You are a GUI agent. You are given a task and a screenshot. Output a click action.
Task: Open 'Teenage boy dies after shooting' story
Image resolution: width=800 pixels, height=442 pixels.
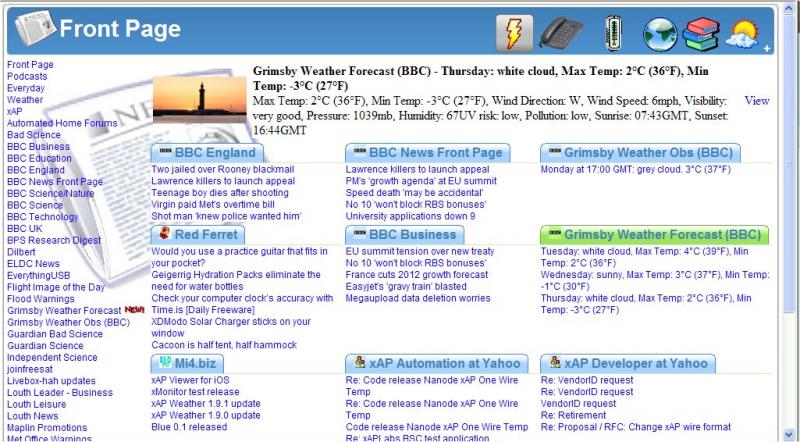[x=220, y=193]
